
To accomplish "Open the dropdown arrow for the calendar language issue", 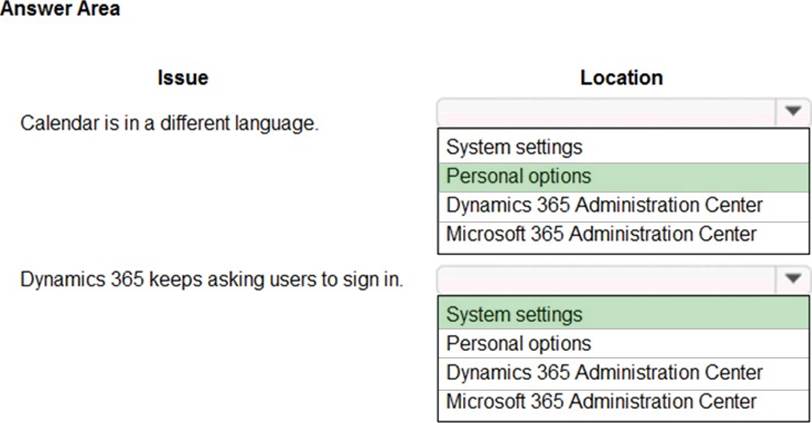I will pos(792,112).
